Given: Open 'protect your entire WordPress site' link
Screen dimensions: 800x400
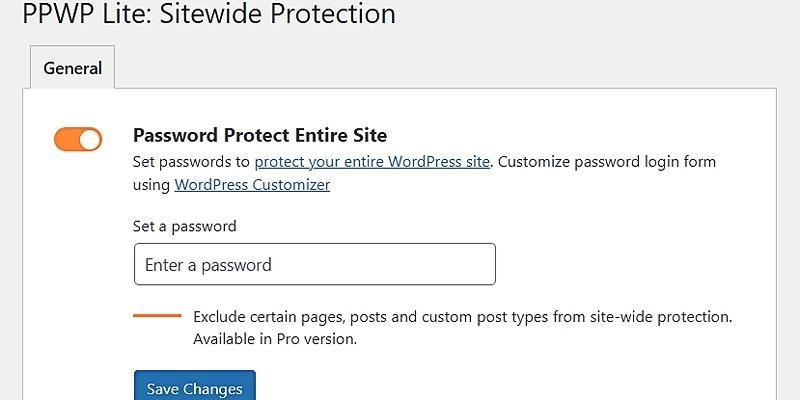Looking at the screenshot, I should (x=372, y=161).
